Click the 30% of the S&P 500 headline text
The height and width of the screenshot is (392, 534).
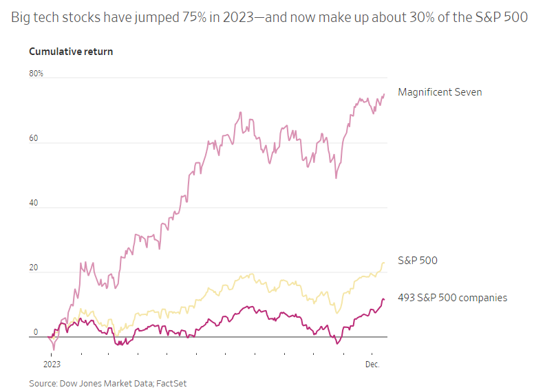[469, 17]
